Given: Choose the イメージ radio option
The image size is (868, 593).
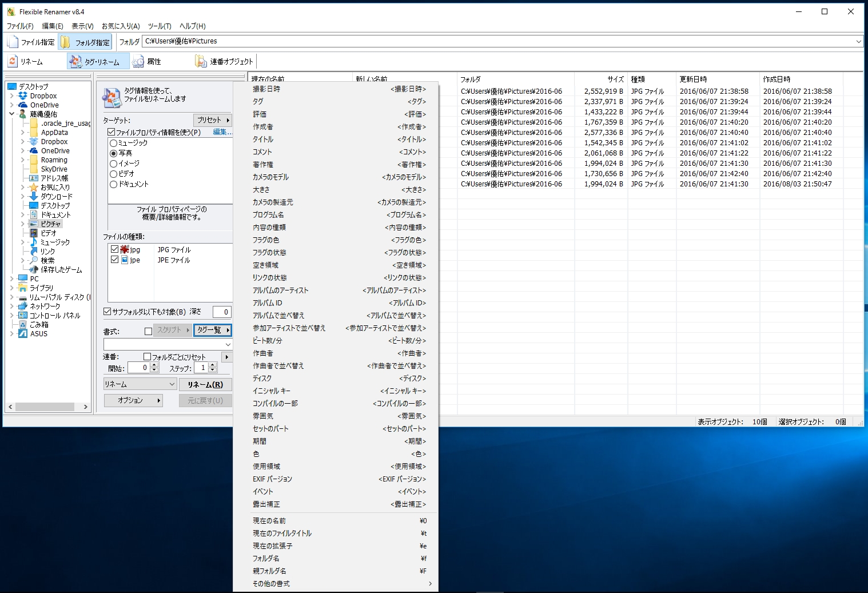Looking at the screenshot, I should (x=113, y=164).
